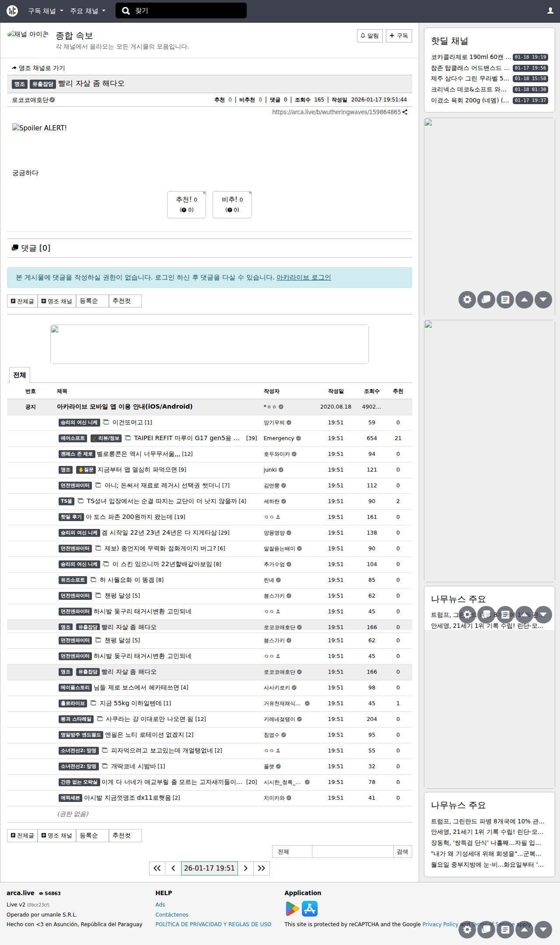560x945 pixels.
Task: Open hot deal 크리넥스 데코&소프트
Action: tap(469, 89)
